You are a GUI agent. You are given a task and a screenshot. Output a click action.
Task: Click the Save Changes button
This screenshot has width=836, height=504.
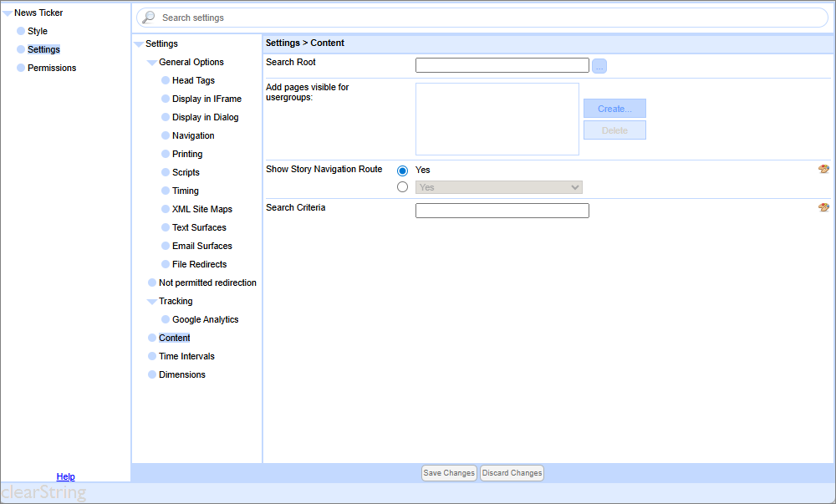click(x=449, y=473)
